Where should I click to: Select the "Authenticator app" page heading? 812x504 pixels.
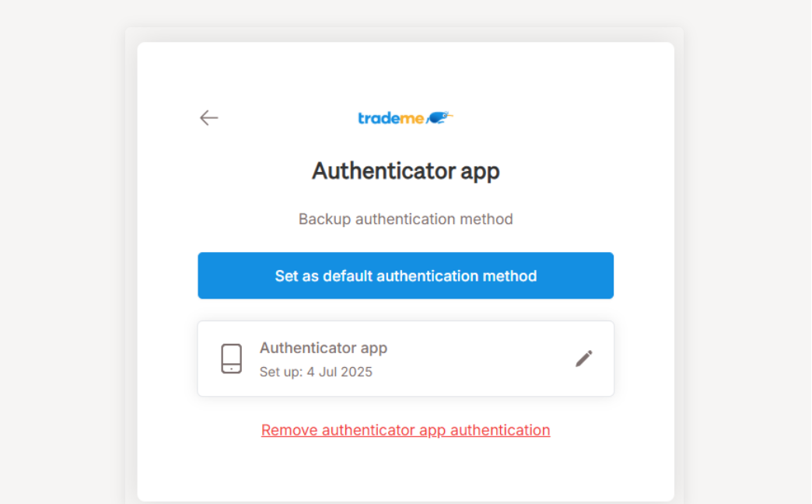click(405, 171)
